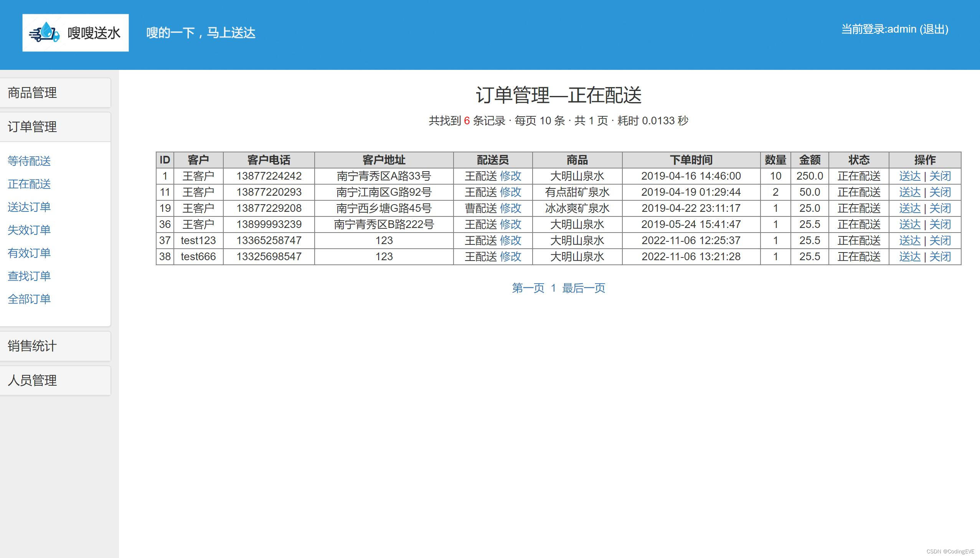The width and height of the screenshot is (980, 558).
Task: Click 修改 for order ID 19
Action: (x=511, y=208)
